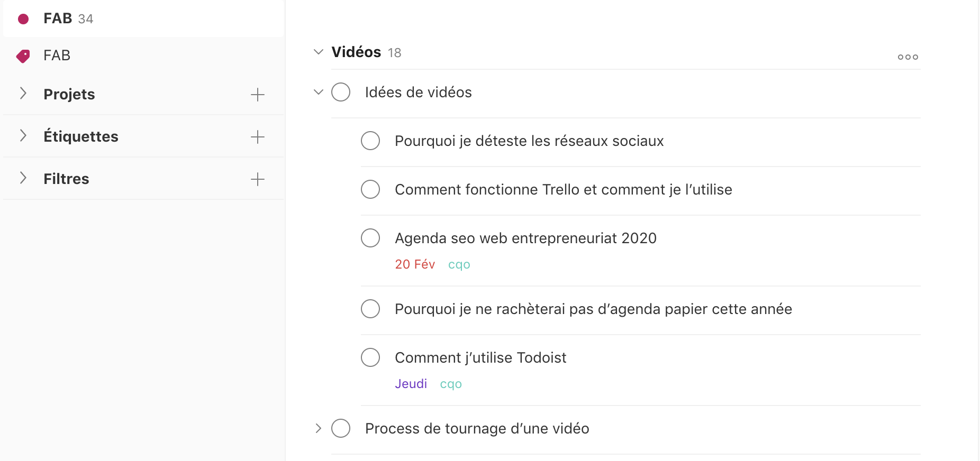Image resolution: width=980 pixels, height=461 pixels.
Task: Open Agenda seo web entrepreneuriat 2020 text
Action: pos(525,238)
